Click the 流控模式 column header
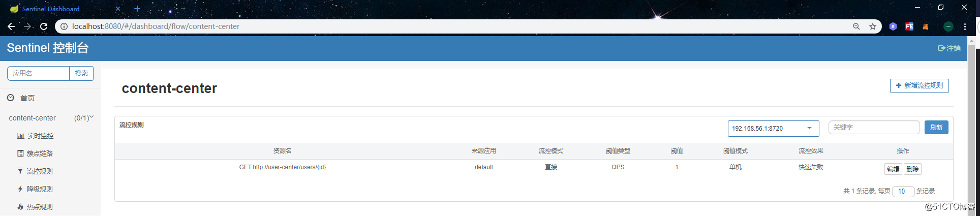Screen dimensions: 980x216 coord(551,151)
